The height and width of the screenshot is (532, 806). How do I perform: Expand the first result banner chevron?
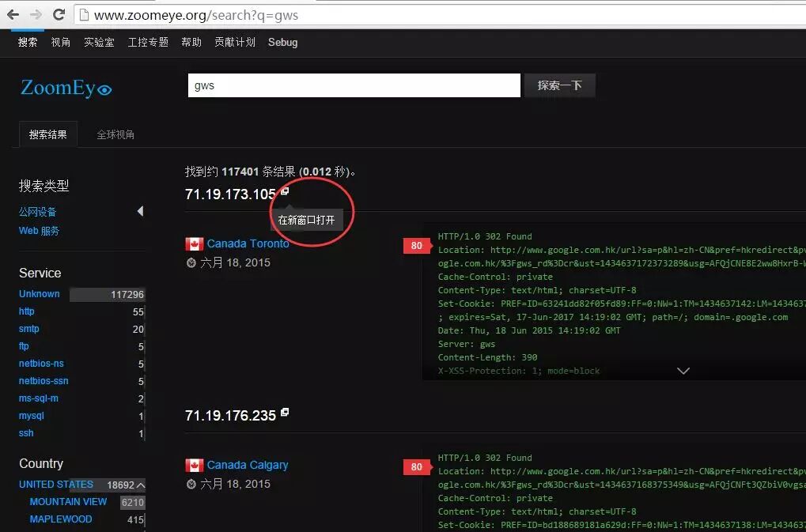[x=683, y=371]
